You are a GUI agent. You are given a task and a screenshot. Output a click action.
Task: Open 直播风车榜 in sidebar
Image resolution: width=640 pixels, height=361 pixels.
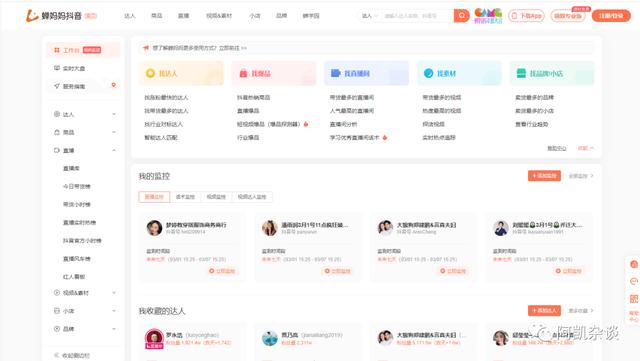pyautogui.click(x=77, y=258)
